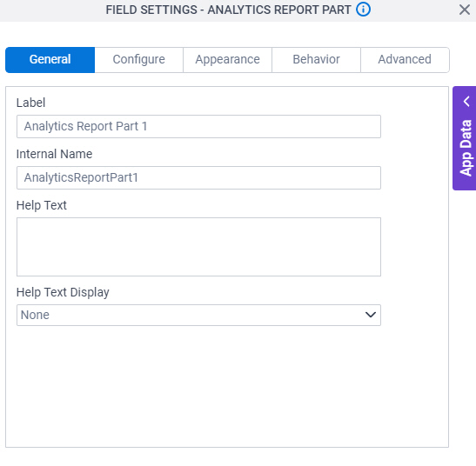Viewport: 476px width, 466px height.
Task: Open the field settings info icon
Action: pos(363,10)
